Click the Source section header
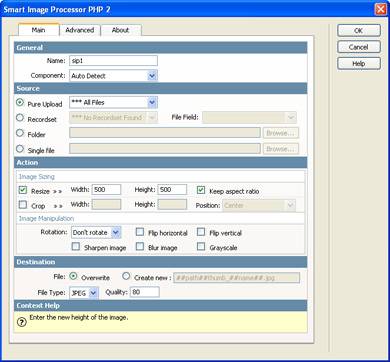The height and width of the screenshot is (362, 390). click(160, 89)
